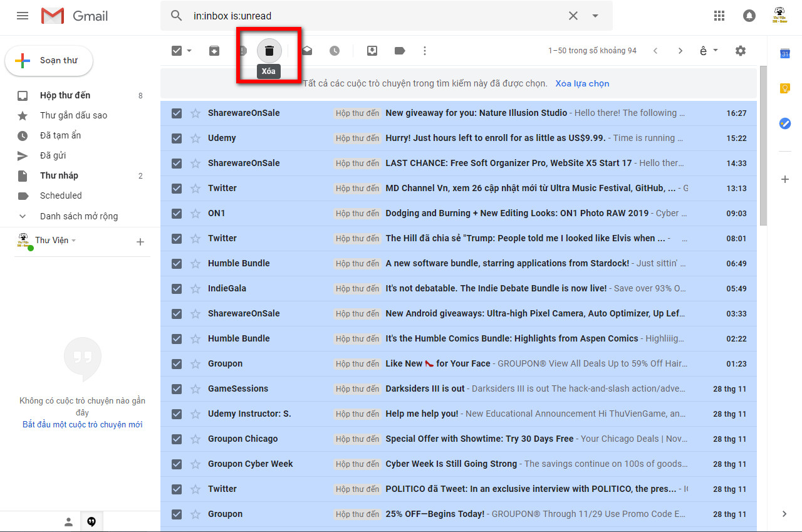Snooze the selected conversations
802x532 pixels.
[x=335, y=50]
